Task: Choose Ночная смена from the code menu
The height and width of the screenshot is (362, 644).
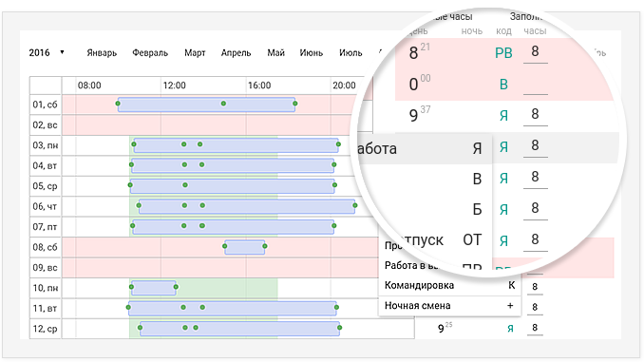Action: 449,306
